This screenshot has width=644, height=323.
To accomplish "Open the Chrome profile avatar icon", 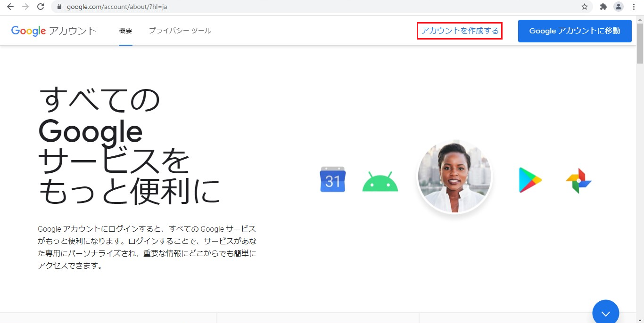I will coord(618,7).
